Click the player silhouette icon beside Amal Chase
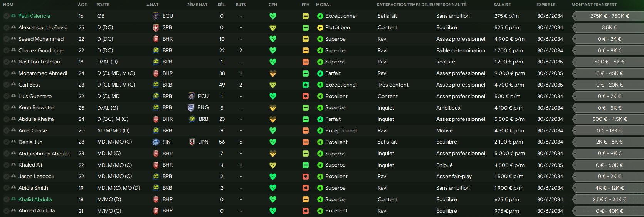 (x=13, y=131)
